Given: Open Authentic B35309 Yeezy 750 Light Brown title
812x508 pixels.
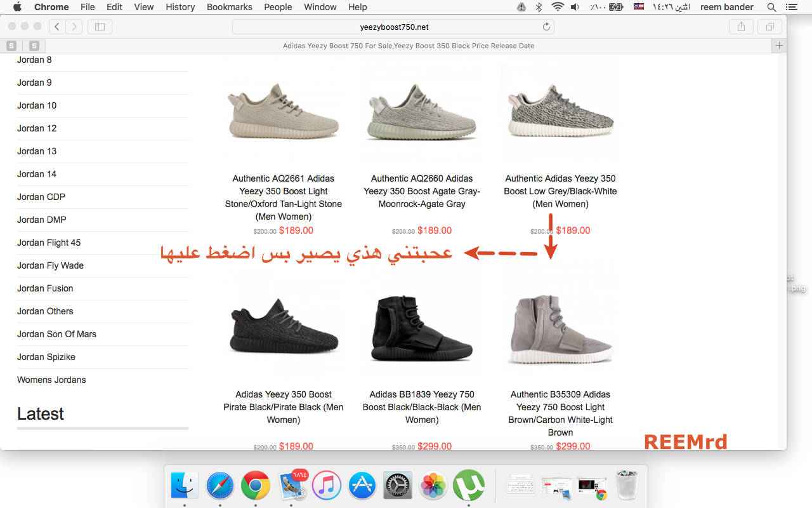Looking at the screenshot, I should point(560,413).
